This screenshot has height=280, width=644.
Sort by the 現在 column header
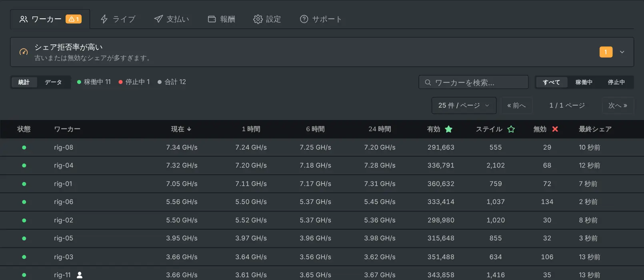[x=178, y=129]
